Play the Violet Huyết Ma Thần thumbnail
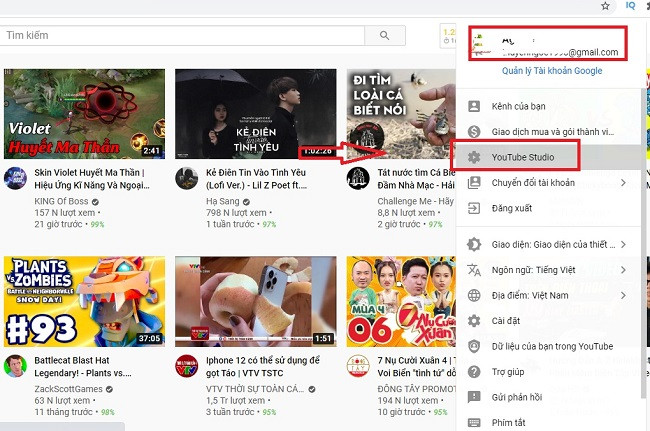650x431 pixels. tap(85, 114)
